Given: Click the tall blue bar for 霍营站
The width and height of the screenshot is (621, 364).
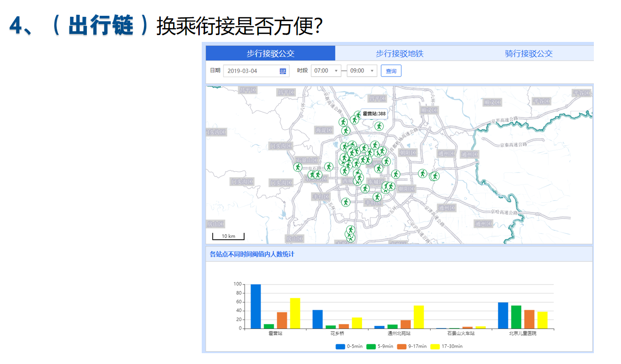Looking at the screenshot, I should pyautogui.click(x=256, y=306).
